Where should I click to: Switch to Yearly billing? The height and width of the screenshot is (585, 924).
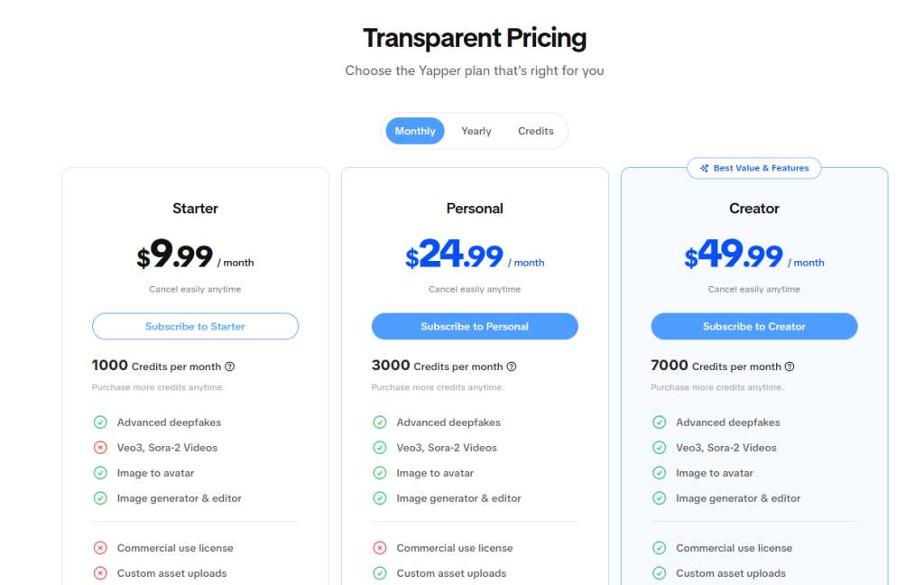pyautogui.click(x=476, y=131)
